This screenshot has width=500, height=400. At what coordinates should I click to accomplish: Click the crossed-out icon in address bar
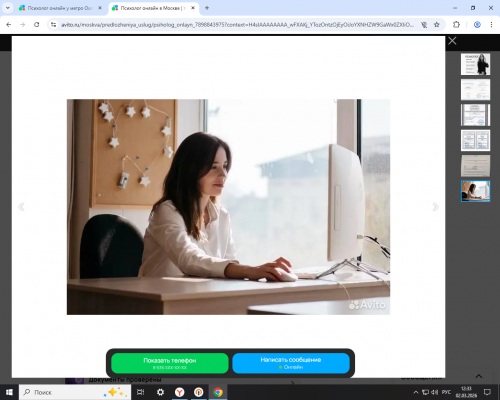(x=424, y=25)
